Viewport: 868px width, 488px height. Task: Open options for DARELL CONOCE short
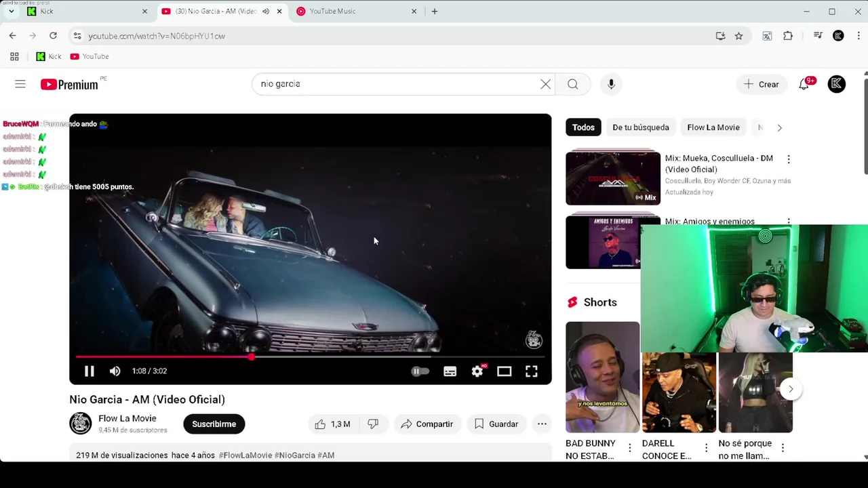tap(706, 448)
